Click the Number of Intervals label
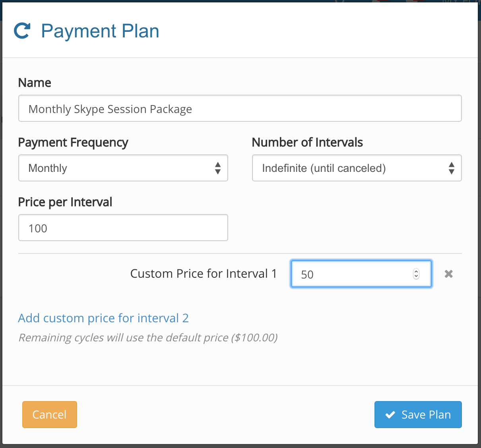The height and width of the screenshot is (448, 481). (x=307, y=142)
